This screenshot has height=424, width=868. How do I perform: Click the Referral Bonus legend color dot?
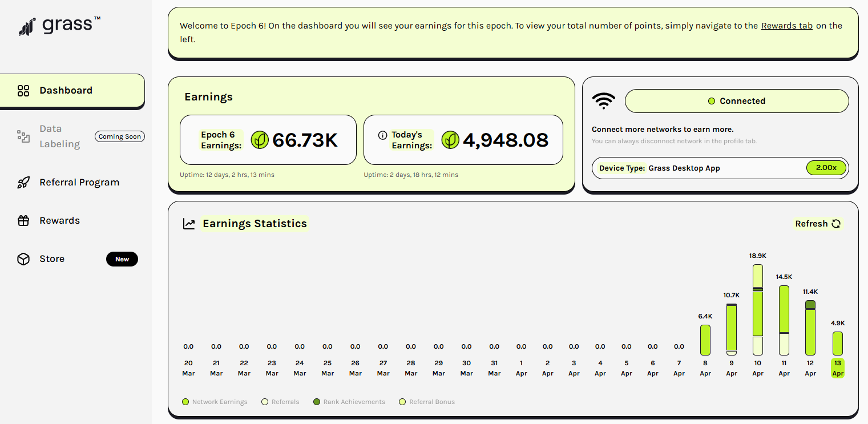[402, 402]
